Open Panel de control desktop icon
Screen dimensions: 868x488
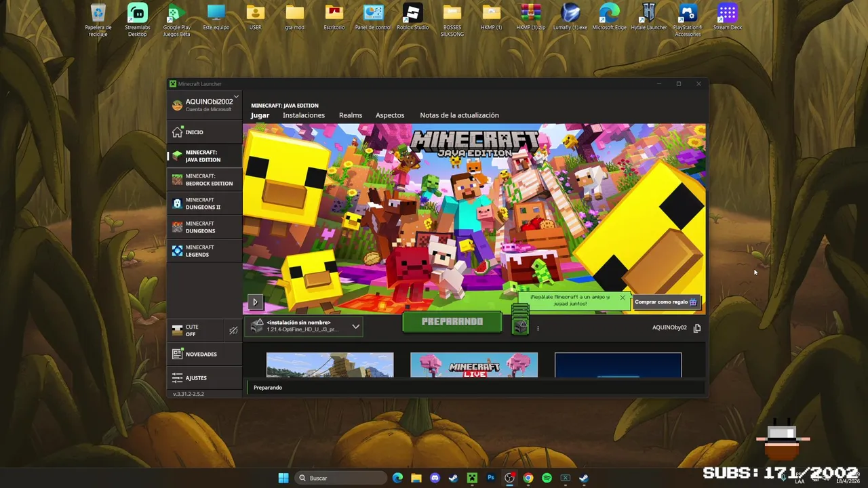point(373,18)
